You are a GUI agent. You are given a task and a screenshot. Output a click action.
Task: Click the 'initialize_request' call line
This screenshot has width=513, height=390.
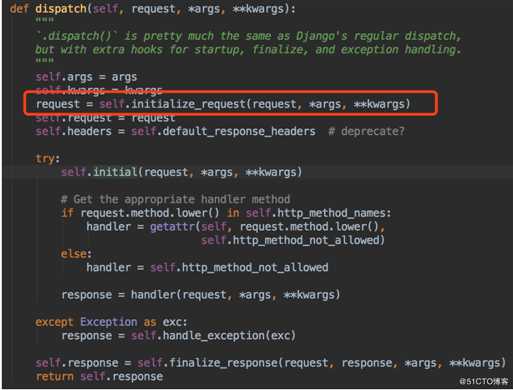[x=223, y=104]
